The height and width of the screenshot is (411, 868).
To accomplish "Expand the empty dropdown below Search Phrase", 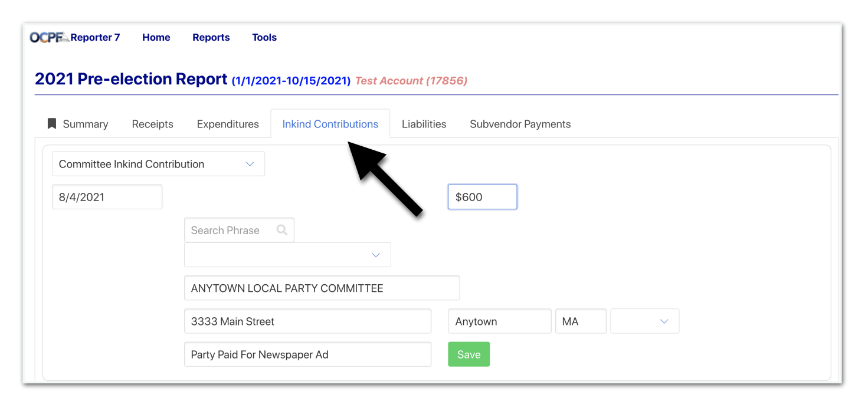I will tap(287, 255).
